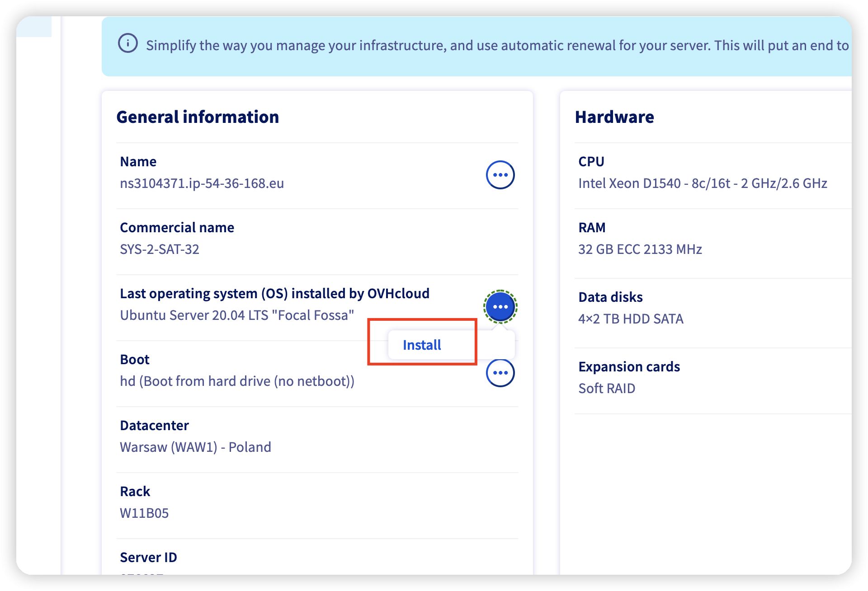Click the info icon in banner

(x=128, y=44)
